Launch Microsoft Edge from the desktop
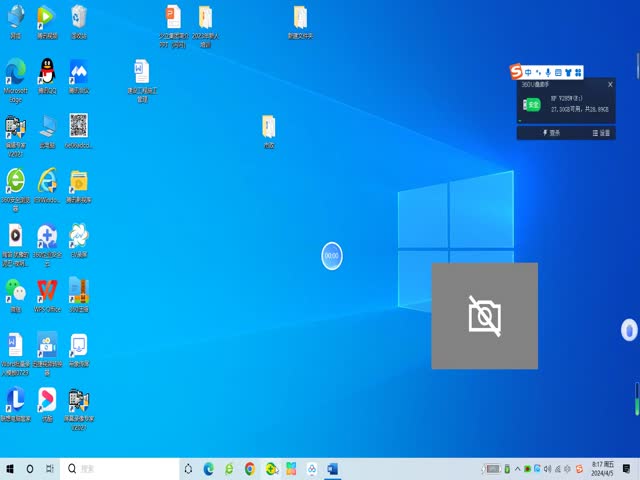This screenshot has height=480, width=640. (x=15, y=73)
